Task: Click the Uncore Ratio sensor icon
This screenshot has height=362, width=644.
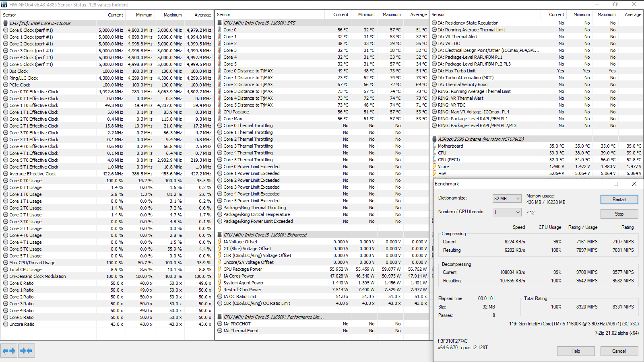Action: [6, 324]
